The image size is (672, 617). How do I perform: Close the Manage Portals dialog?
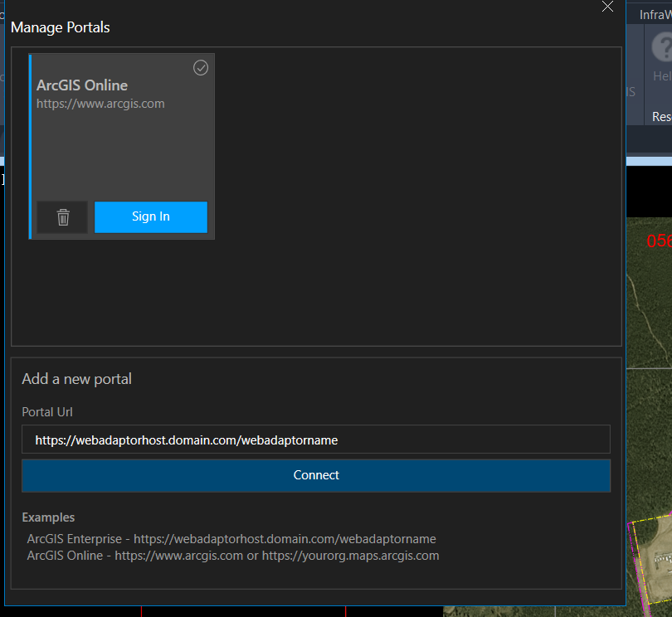(x=607, y=7)
